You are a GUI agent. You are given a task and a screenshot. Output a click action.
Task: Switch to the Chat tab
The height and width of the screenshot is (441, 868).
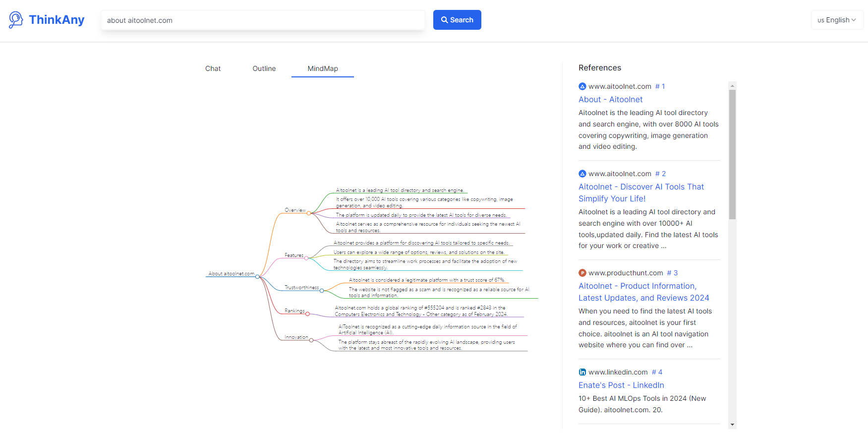213,68
